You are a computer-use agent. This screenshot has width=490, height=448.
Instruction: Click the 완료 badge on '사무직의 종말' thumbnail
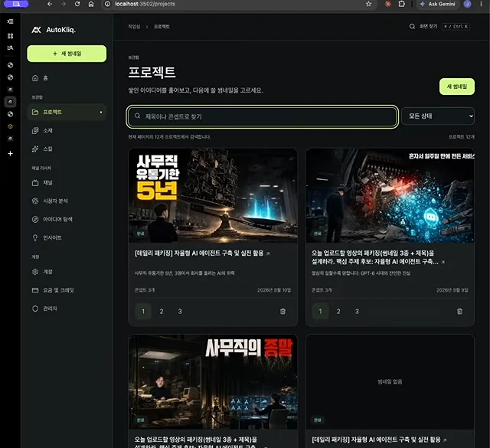141,420
